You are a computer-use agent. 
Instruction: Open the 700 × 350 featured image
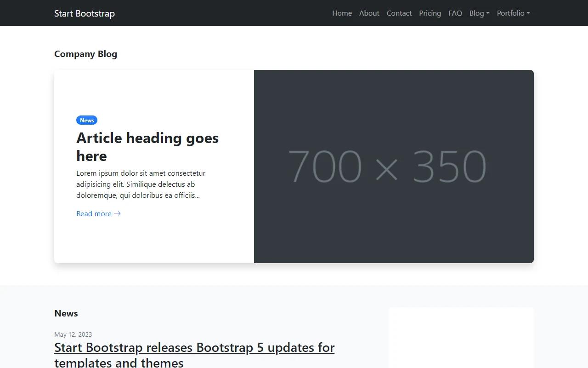394,167
